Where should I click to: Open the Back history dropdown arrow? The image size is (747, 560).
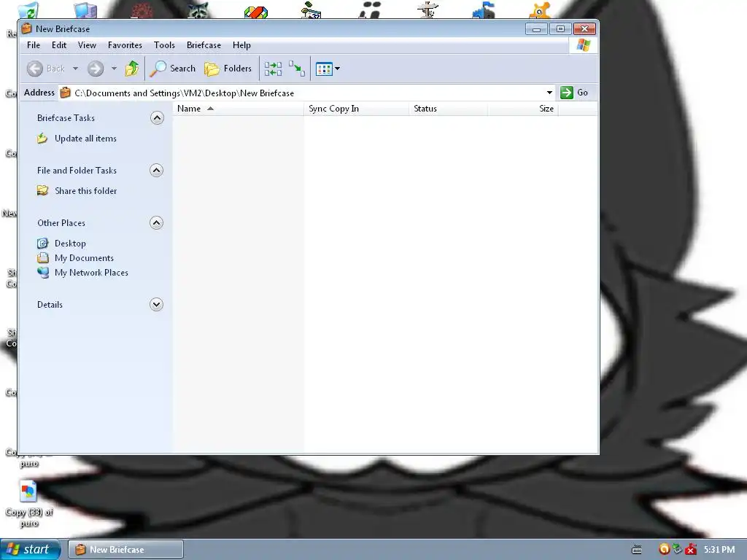click(75, 69)
